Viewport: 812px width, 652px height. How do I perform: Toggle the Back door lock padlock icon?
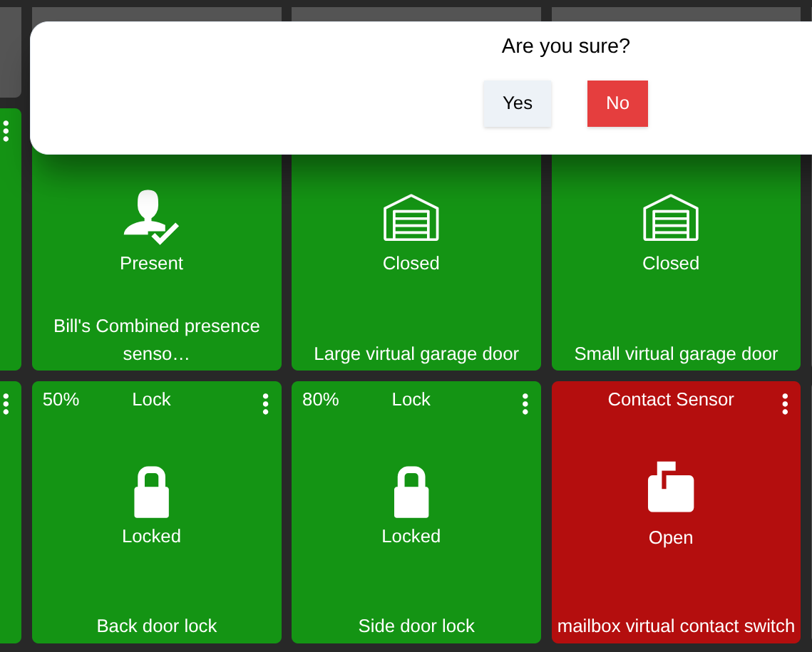pyautogui.click(x=151, y=492)
